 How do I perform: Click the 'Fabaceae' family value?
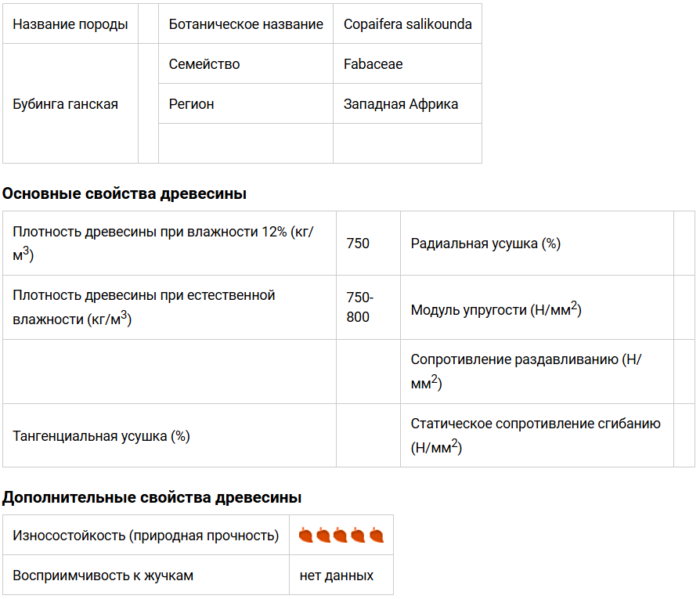pyautogui.click(x=373, y=64)
